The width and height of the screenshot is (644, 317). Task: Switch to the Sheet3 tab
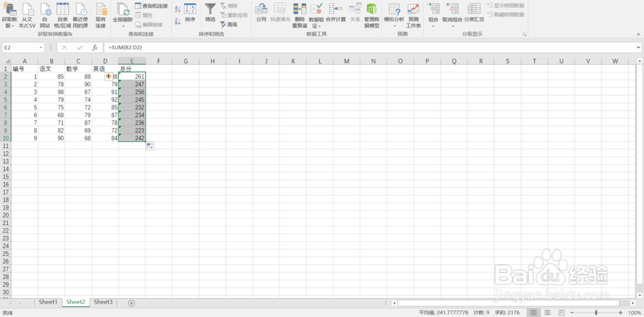103,302
